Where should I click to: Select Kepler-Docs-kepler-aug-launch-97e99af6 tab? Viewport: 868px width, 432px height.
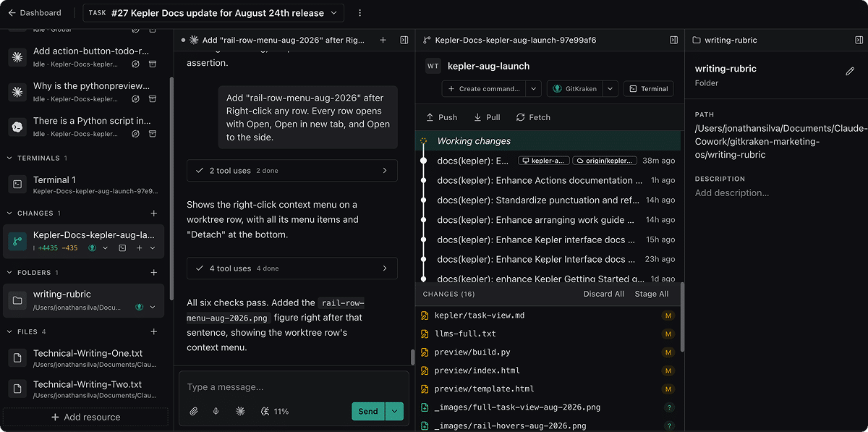(509, 41)
